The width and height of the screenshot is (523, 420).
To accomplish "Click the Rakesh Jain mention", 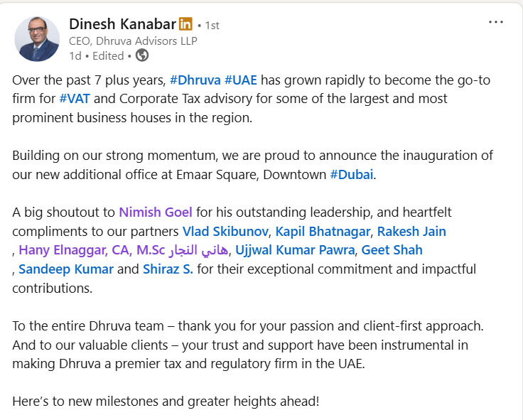I will pyautogui.click(x=411, y=231).
